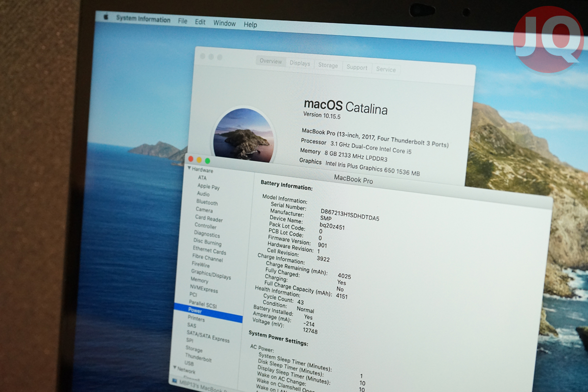Select Camera in the sidebar

(204, 210)
